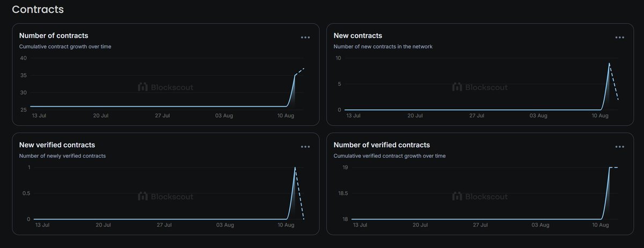Click the peak of New verified contracts spike
Viewport: 644px width, 248px height.
click(x=295, y=168)
